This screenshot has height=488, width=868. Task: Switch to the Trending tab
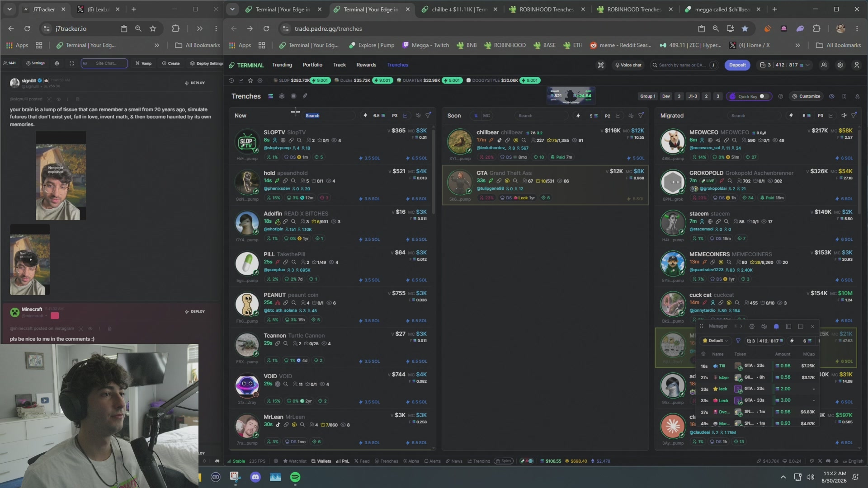pyautogui.click(x=282, y=65)
